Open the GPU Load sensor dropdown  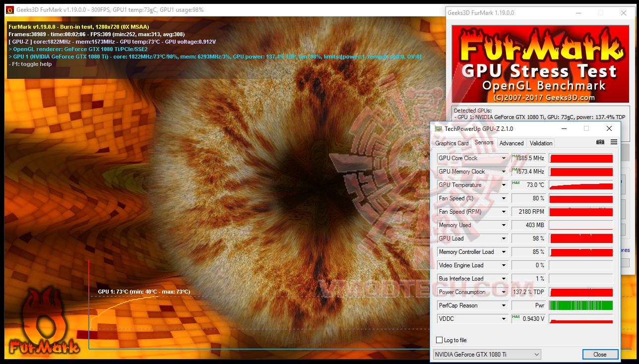click(x=504, y=239)
